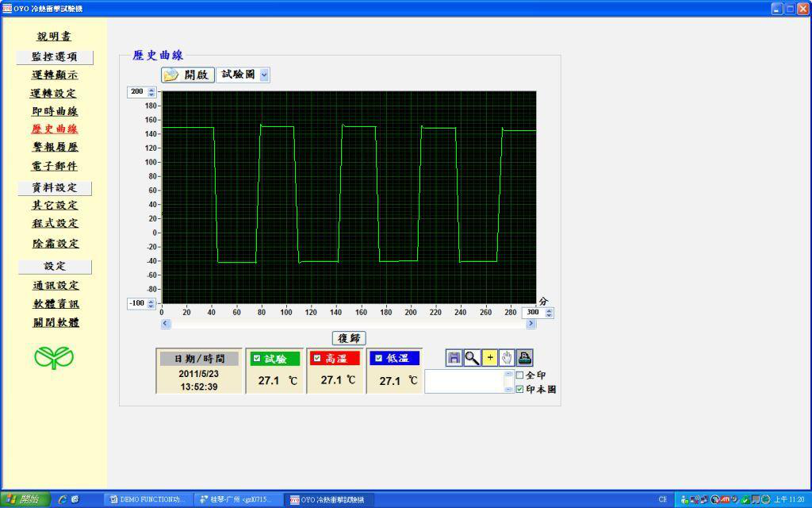
Task: Open Internet Explorer from quick launch bar
Action: tap(63, 499)
